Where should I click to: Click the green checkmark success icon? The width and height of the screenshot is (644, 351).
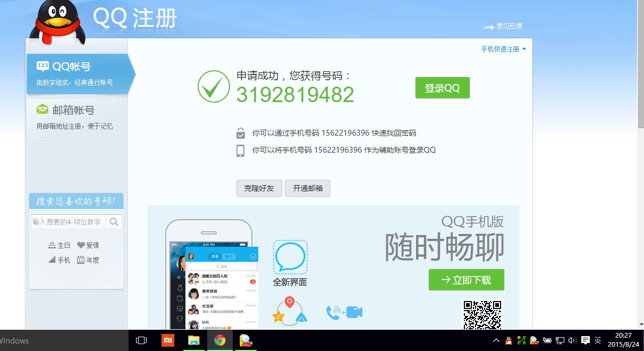[214, 86]
